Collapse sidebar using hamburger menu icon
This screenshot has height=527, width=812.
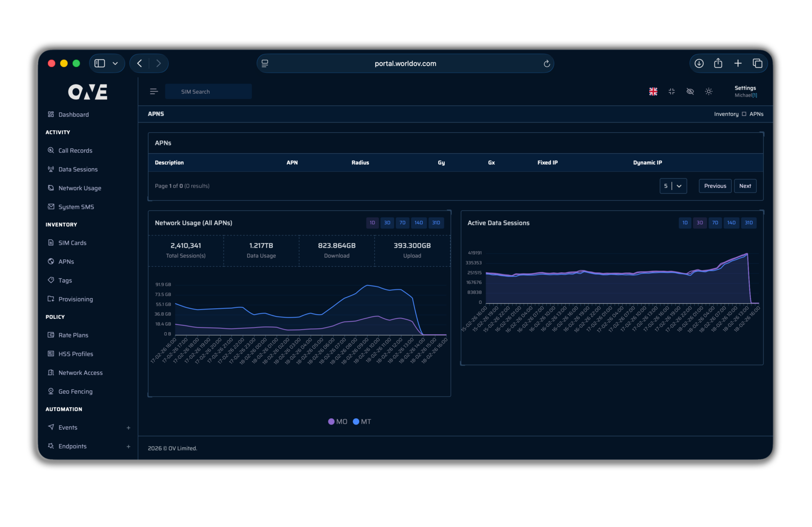[x=154, y=92]
